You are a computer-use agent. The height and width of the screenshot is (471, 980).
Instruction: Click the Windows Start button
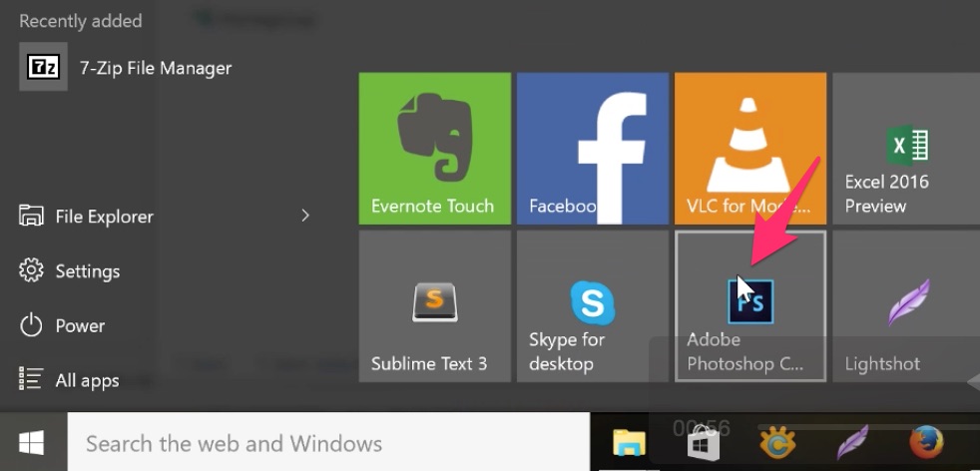32,442
